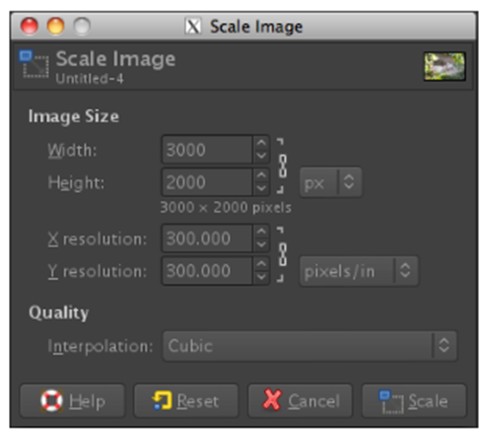Toggle the width-height aspect ratio chain link
The height and width of the screenshot is (439, 491).
(283, 166)
